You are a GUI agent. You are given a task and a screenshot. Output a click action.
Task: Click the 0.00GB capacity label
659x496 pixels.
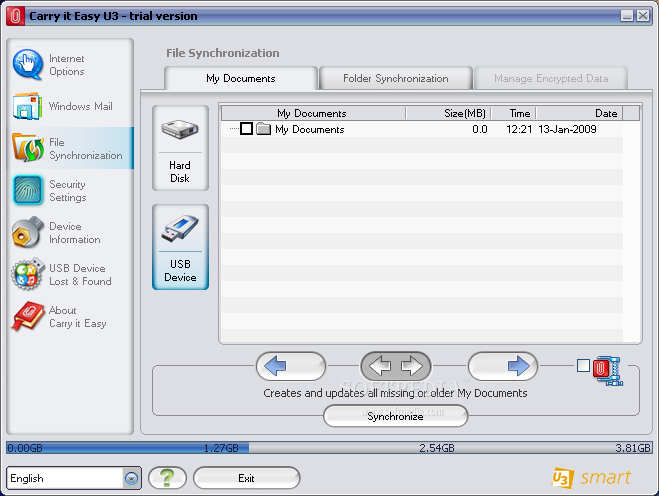[25, 448]
